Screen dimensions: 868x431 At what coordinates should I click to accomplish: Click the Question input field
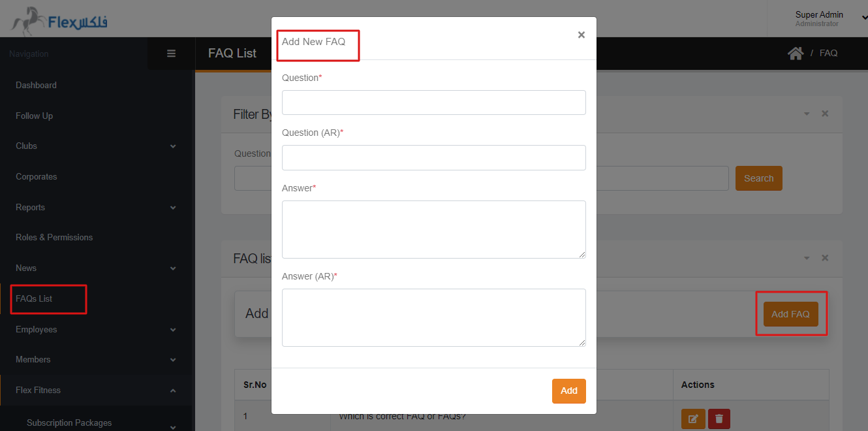click(x=433, y=103)
